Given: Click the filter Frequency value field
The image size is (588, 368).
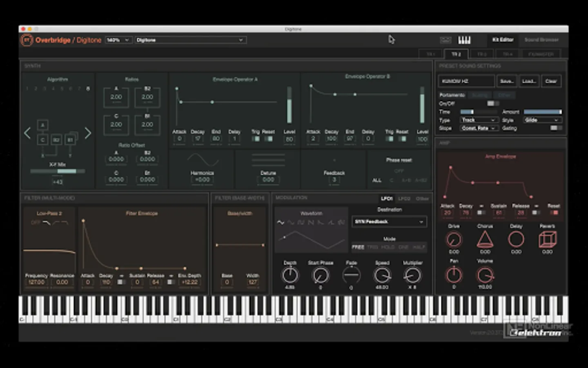Looking at the screenshot, I should pyautogui.click(x=36, y=282).
